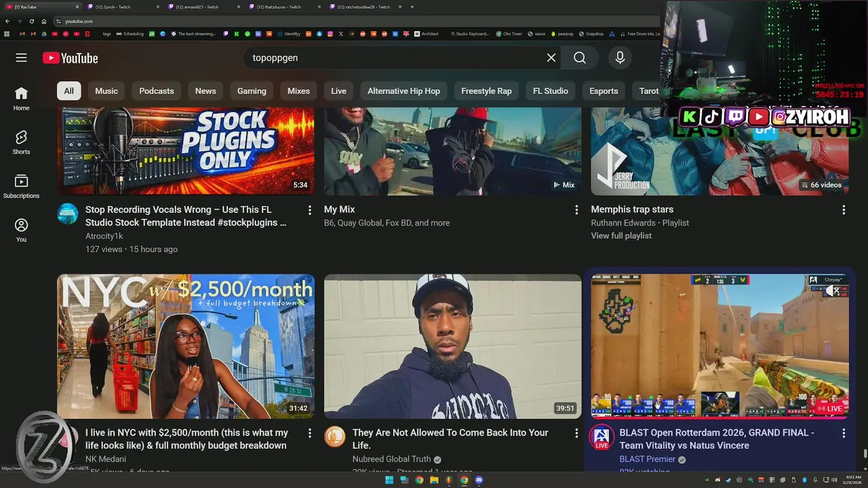Image resolution: width=868 pixels, height=488 pixels.
Task: Go to Home in the YouTube sidebar
Action: [x=21, y=98]
